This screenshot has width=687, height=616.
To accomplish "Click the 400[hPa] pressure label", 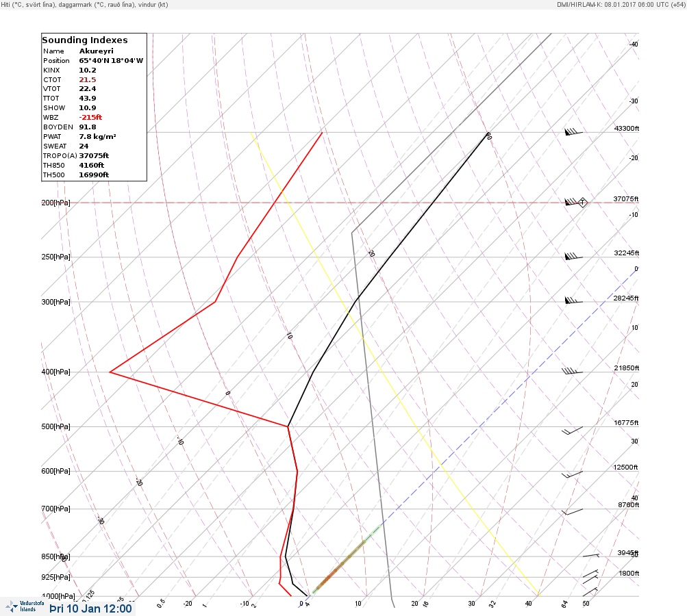I will pyautogui.click(x=55, y=372).
